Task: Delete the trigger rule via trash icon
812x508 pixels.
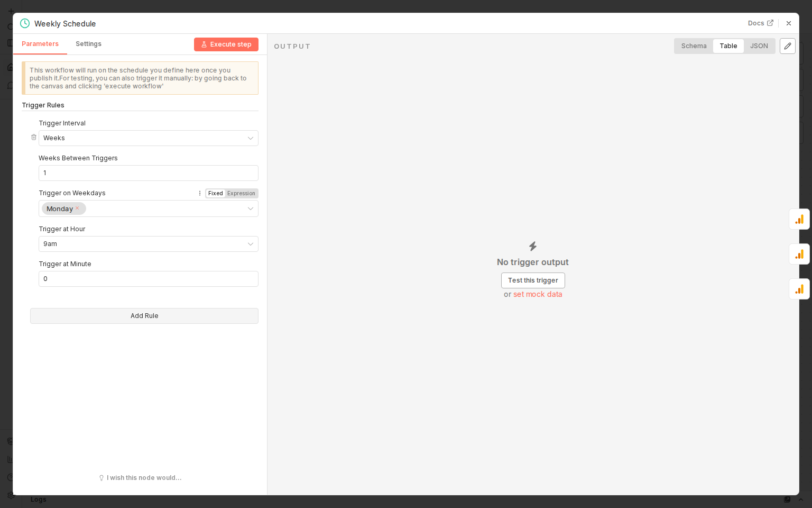Action: click(33, 137)
